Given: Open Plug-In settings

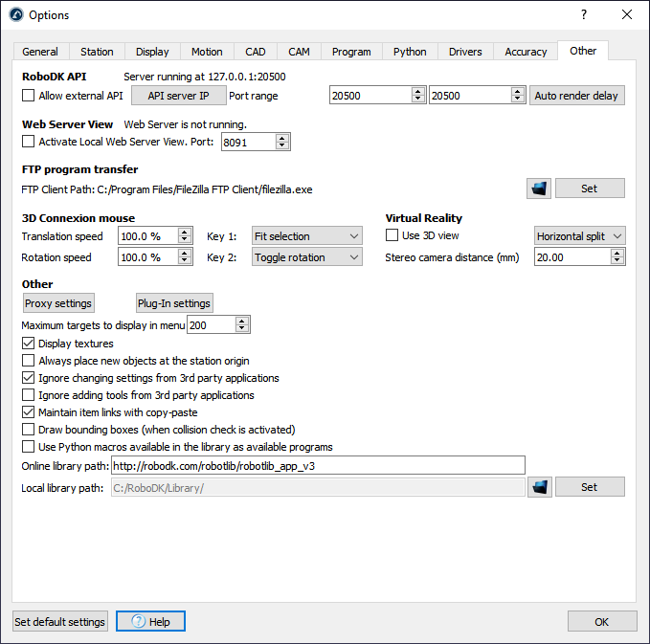Looking at the screenshot, I should pos(173,303).
